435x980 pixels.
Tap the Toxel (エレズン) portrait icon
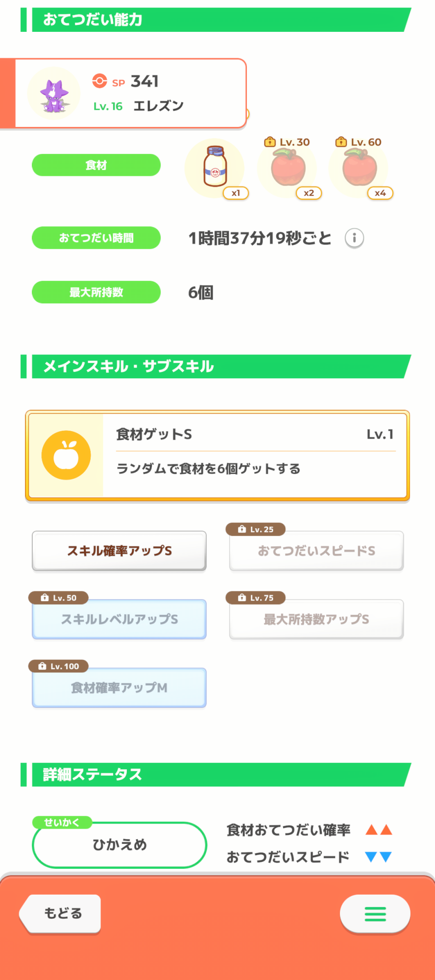(54, 94)
